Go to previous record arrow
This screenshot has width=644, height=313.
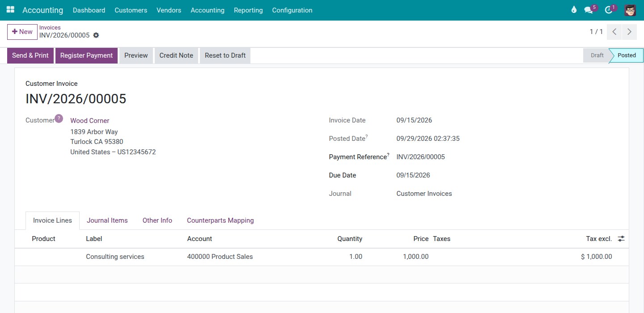pos(614,32)
